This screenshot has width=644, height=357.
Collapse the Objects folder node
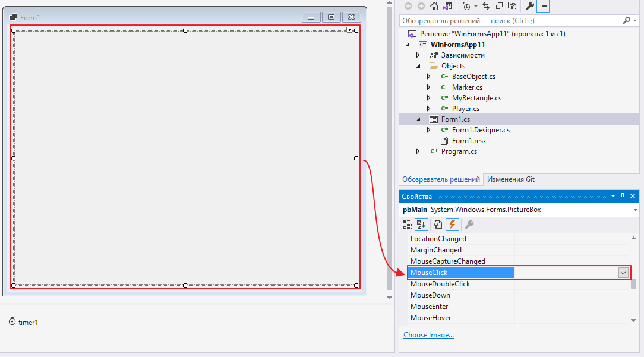click(418, 66)
